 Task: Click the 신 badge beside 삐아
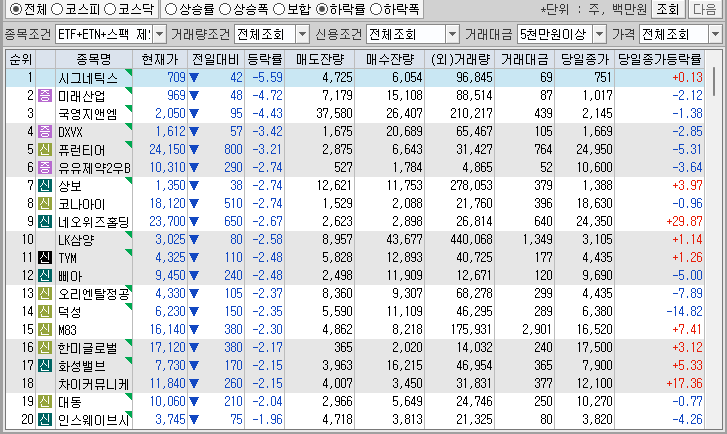point(45,275)
